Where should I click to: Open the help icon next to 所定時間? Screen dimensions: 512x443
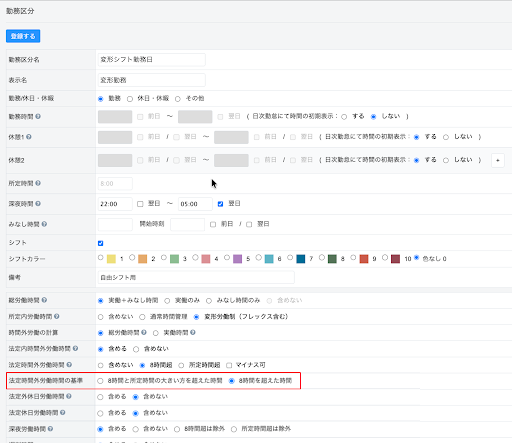[38, 183]
